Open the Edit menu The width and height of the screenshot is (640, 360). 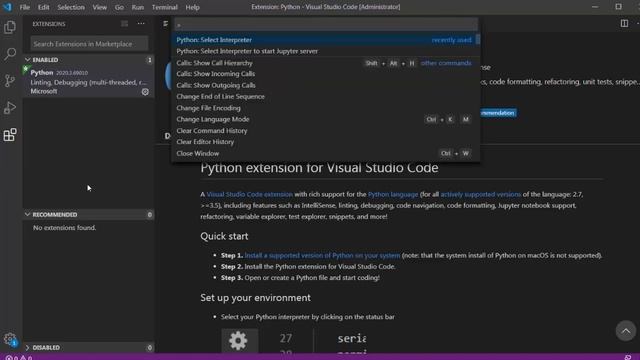point(43,7)
